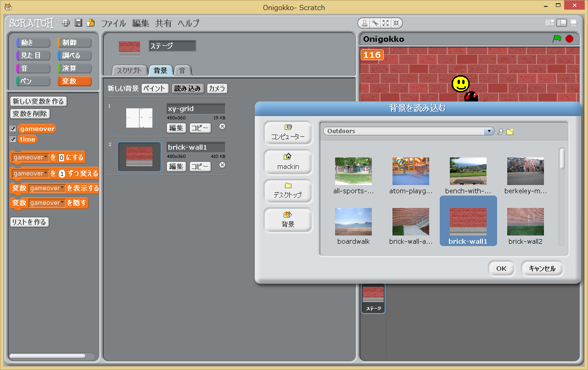This screenshot has height=370, width=588.
Task: Select the ペン block category
Action: pos(33,81)
